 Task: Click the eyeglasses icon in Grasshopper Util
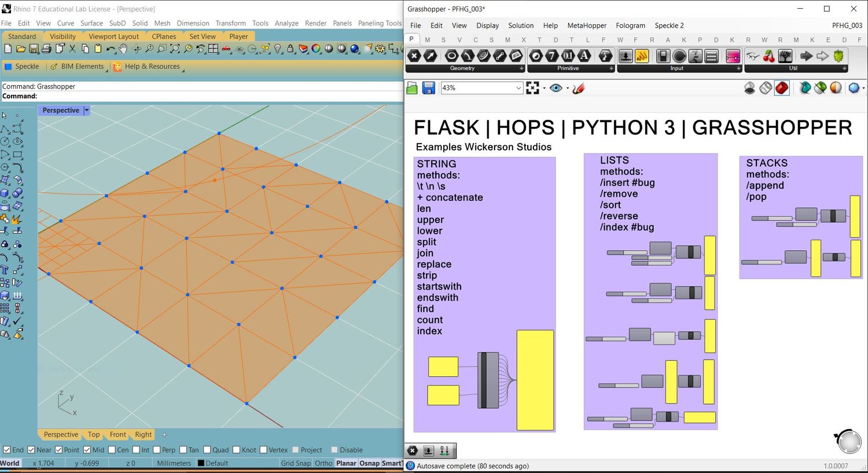coord(753,56)
